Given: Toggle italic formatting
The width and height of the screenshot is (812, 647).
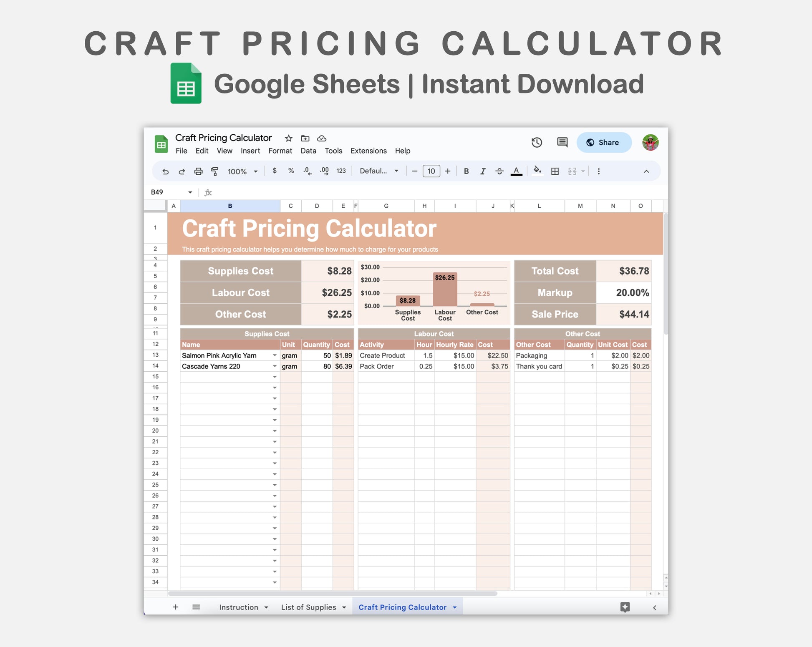Looking at the screenshot, I should pos(483,171).
